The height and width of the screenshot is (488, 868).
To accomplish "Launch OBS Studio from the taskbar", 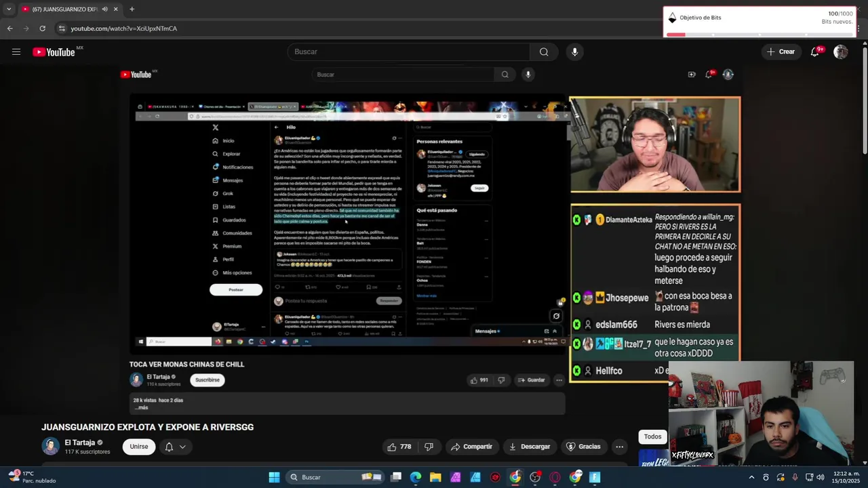I will [x=535, y=477].
